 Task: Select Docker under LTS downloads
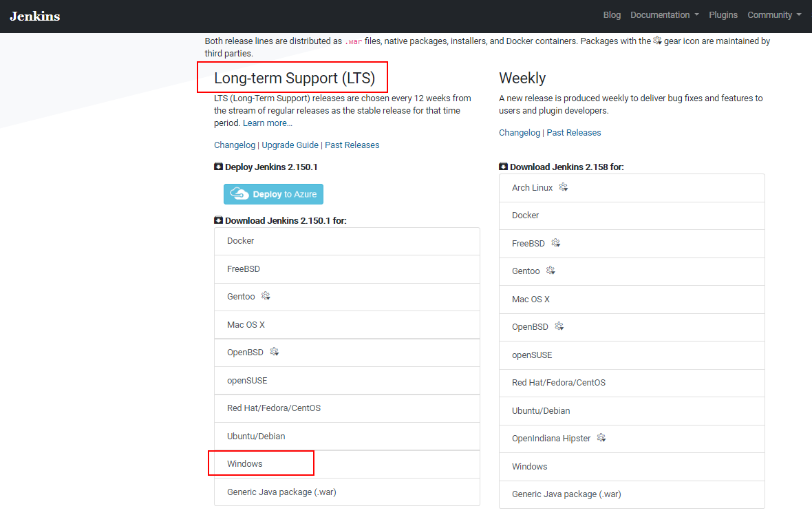347,241
